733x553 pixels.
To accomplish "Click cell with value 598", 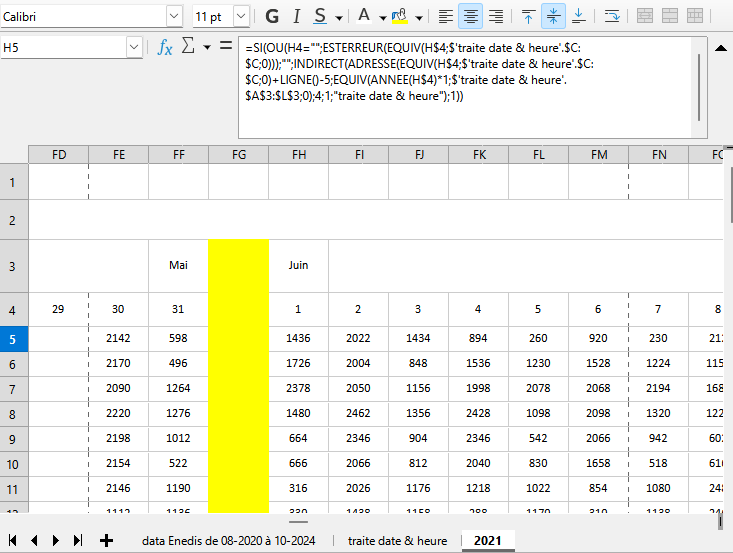I will pos(178,339).
